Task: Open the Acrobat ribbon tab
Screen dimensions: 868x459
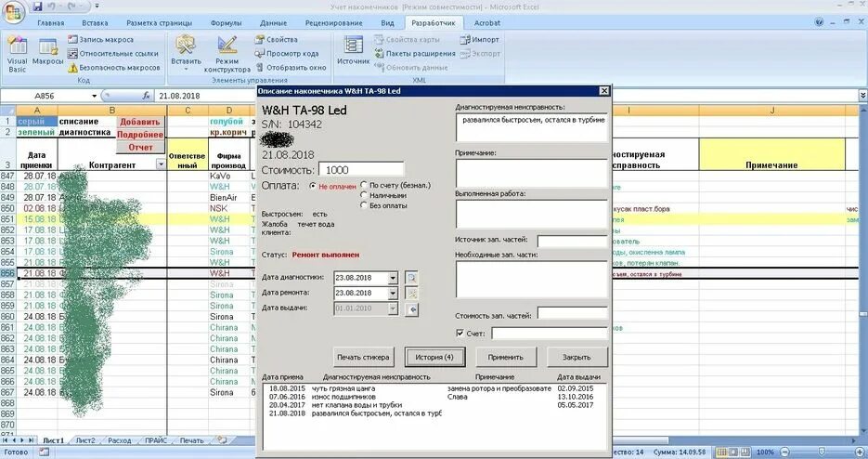Action: click(487, 22)
